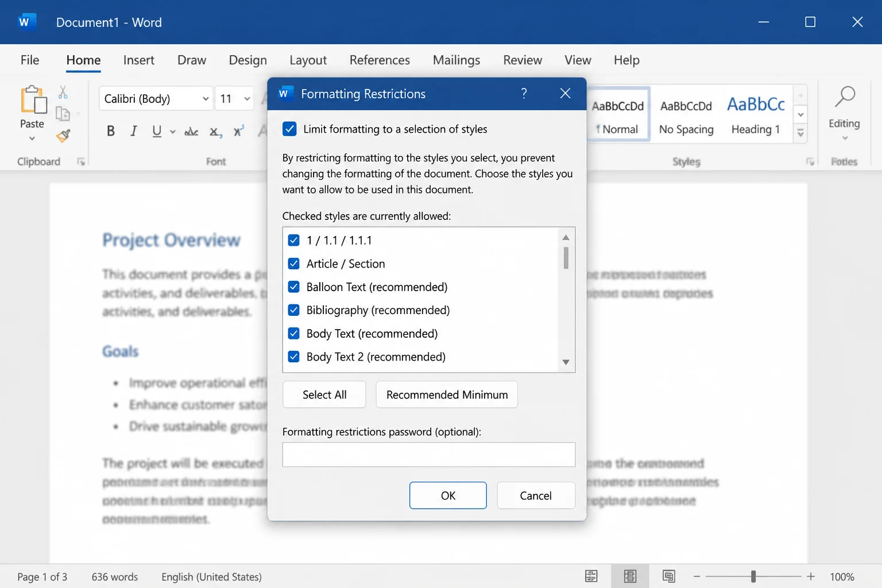Expand the Styles gallery More button
The image size is (882, 588).
point(800,133)
